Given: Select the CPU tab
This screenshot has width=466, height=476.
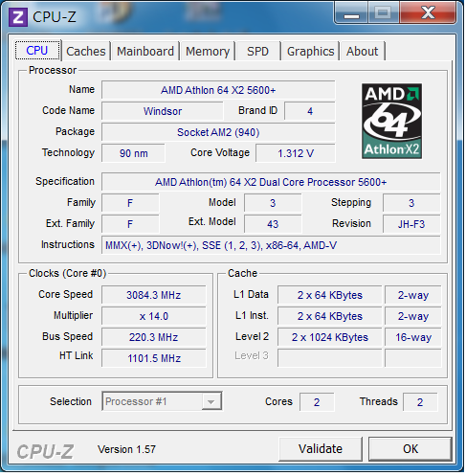Looking at the screenshot, I should [37, 51].
